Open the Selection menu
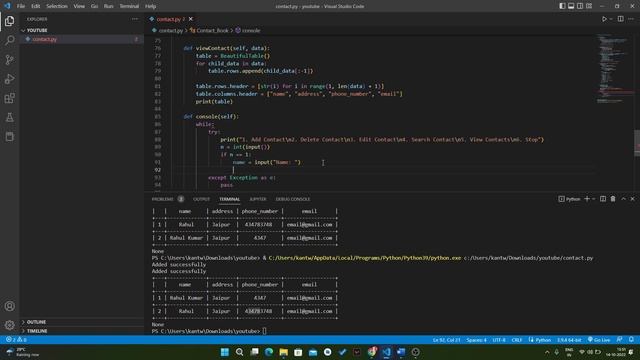This screenshot has height=360, width=640. coord(57,6)
